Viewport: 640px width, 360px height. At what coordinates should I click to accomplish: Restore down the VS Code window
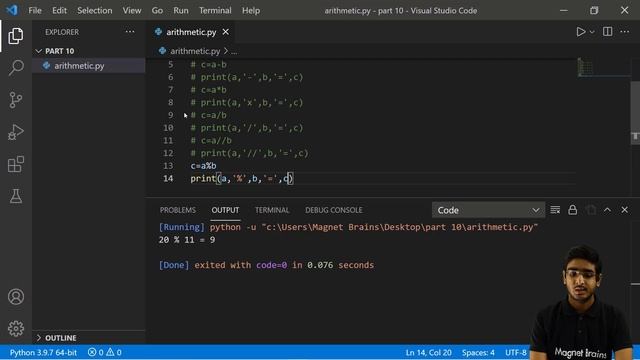(x=594, y=10)
